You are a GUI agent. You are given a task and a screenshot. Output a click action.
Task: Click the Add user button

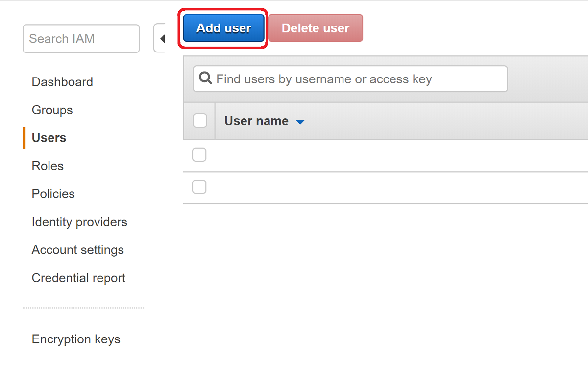pos(224,28)
